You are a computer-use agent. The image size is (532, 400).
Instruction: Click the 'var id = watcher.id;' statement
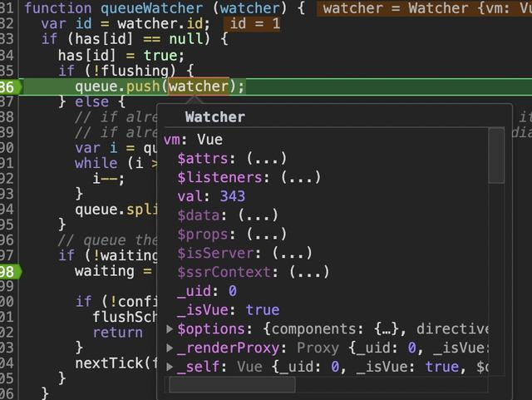point(126,24)
